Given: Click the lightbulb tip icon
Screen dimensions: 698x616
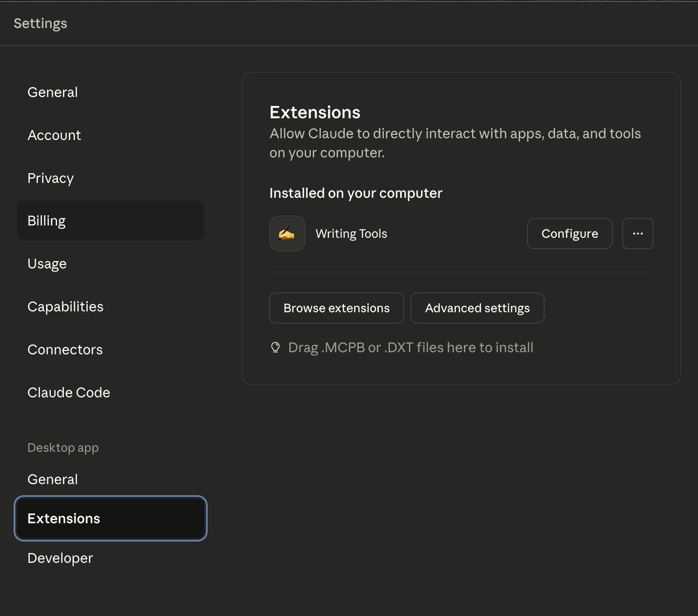Looking at the screenshot, I should click(276, 347).
